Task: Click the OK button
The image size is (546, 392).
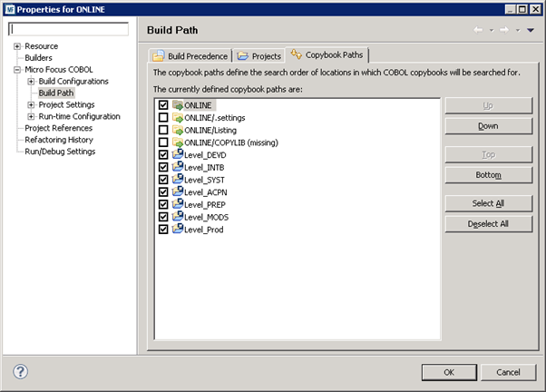Action: coord(448,372)
